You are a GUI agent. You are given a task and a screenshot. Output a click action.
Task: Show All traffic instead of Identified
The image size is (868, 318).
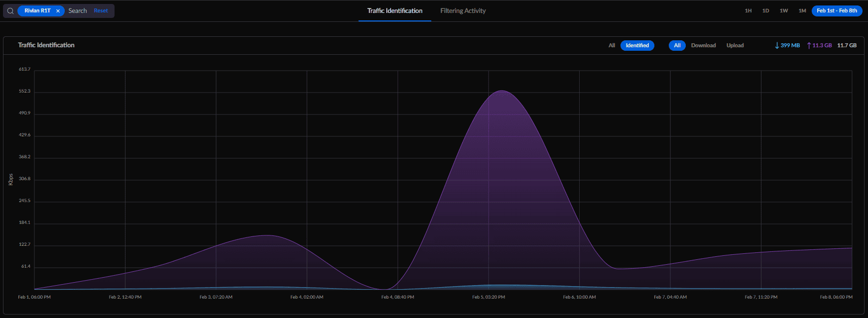click(612, 46)
